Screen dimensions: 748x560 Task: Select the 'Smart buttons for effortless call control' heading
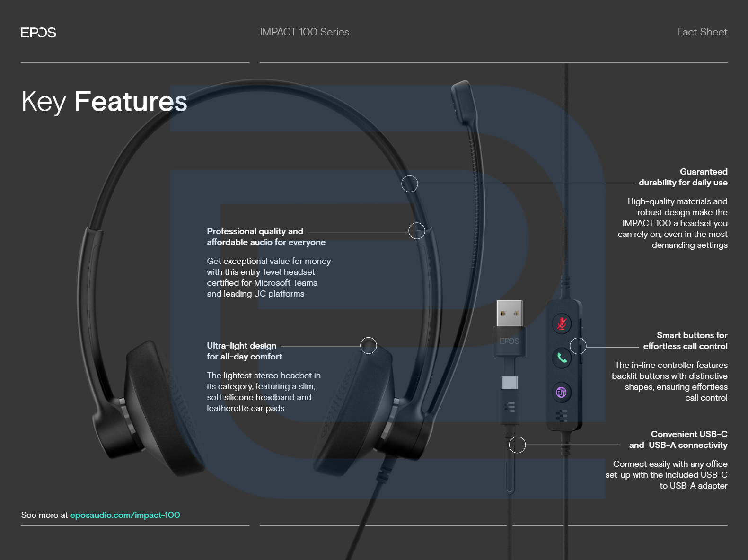click(685, 341)
